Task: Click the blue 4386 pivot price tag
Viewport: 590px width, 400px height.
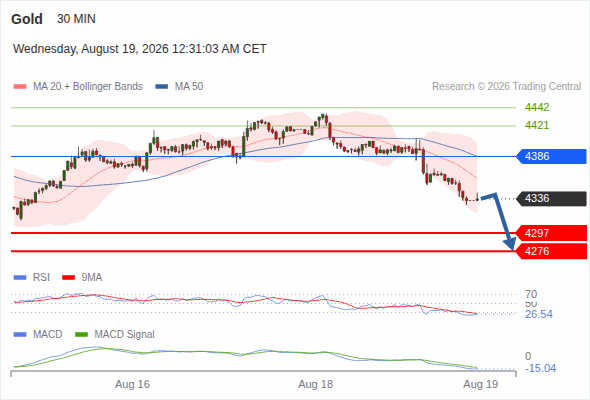Action: click(x=551, y=156)
